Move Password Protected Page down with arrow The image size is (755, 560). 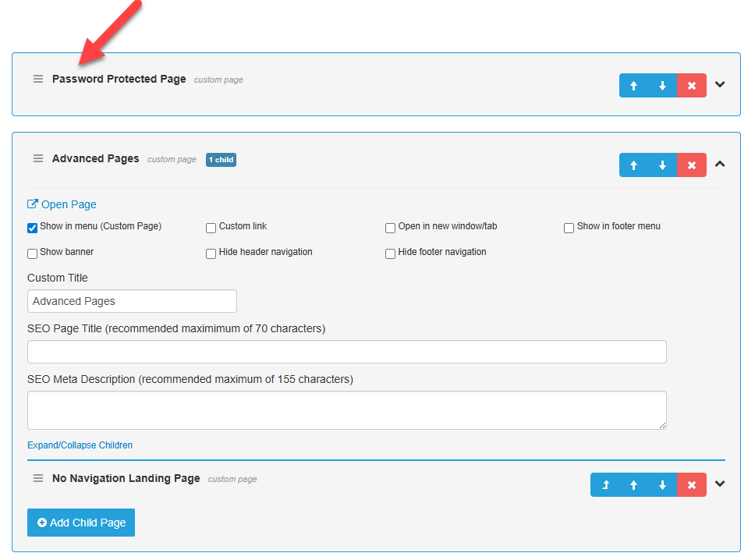coord(662,86)
